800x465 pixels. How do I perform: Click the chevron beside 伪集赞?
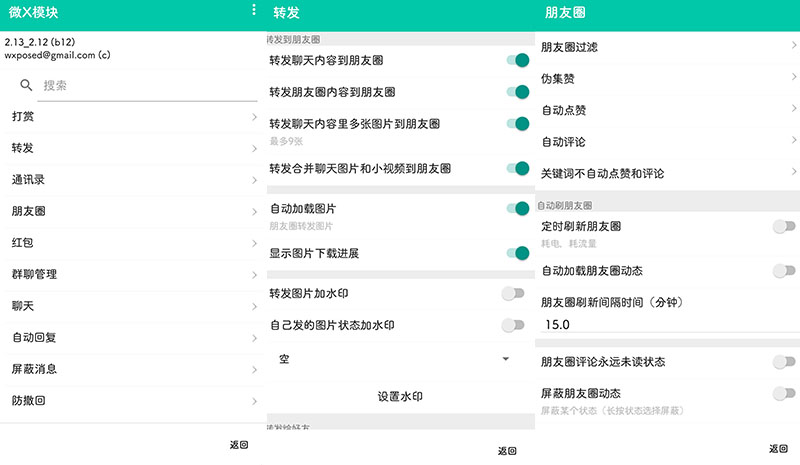(794, 78)
